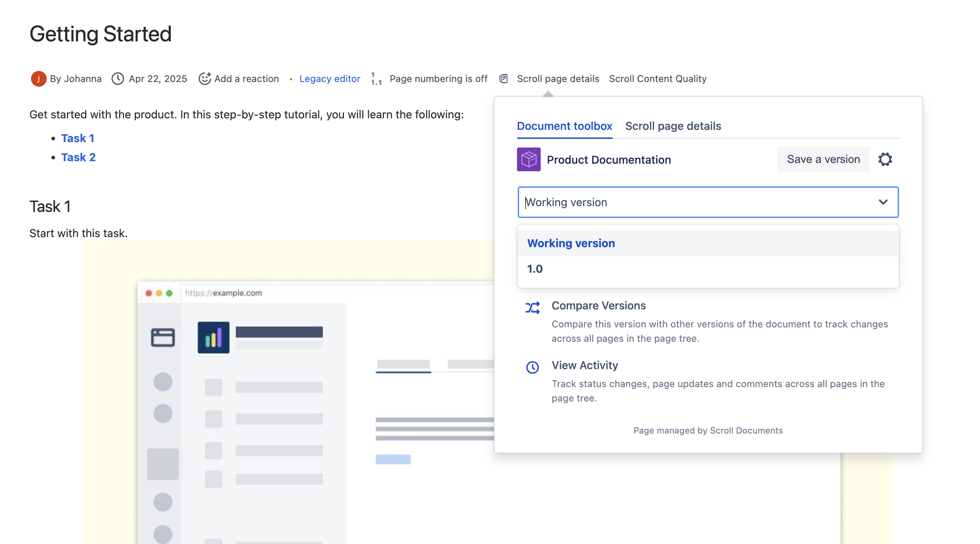Open the Legacy editor
This screenshot has height=544, width=980.
coord(330,79)
